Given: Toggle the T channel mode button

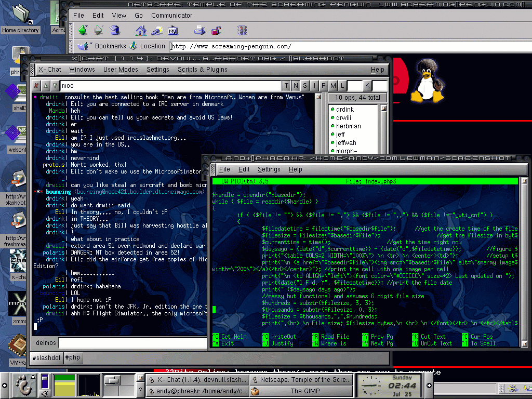Looking at the screenshot, I should point(286,86).
